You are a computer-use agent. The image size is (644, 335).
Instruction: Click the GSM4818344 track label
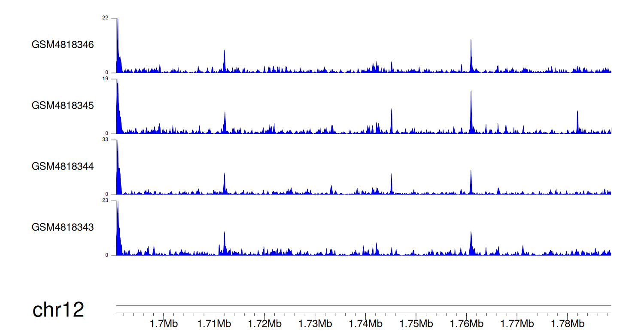click(x=63, y=166)
